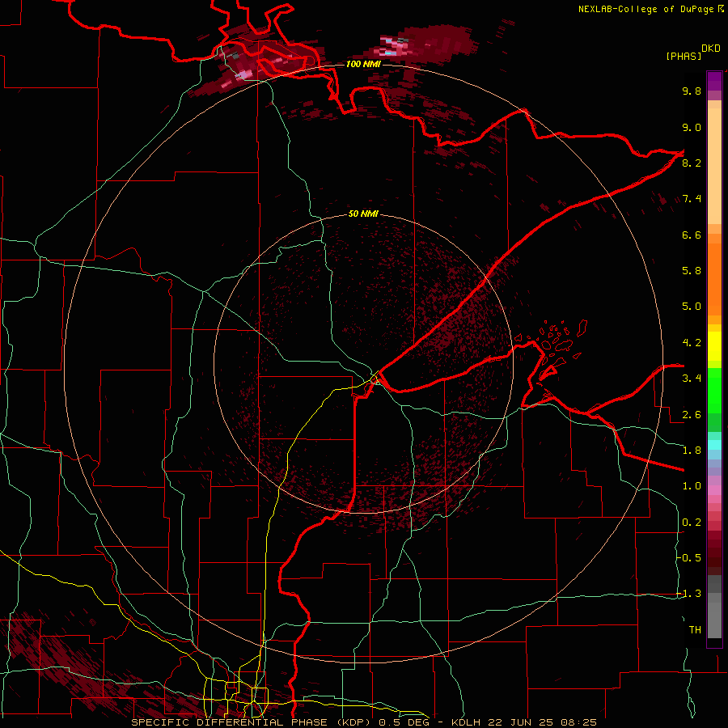
Task: Click the 4.2 value on color scale
Action: pos(692,343)
